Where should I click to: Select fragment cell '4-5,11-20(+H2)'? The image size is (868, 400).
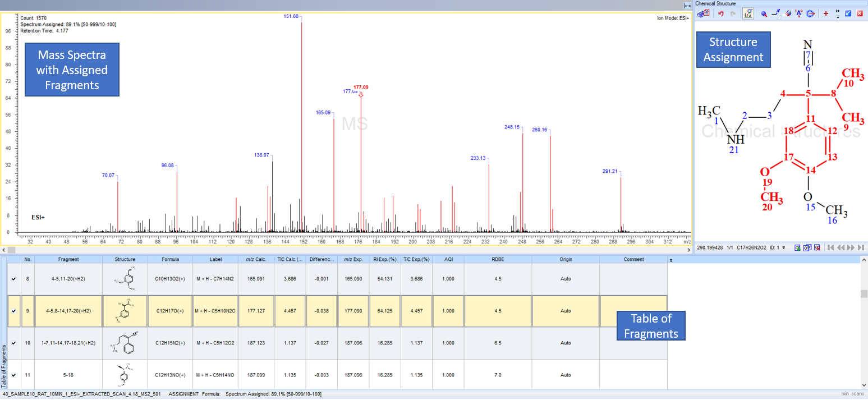point(68,279)
